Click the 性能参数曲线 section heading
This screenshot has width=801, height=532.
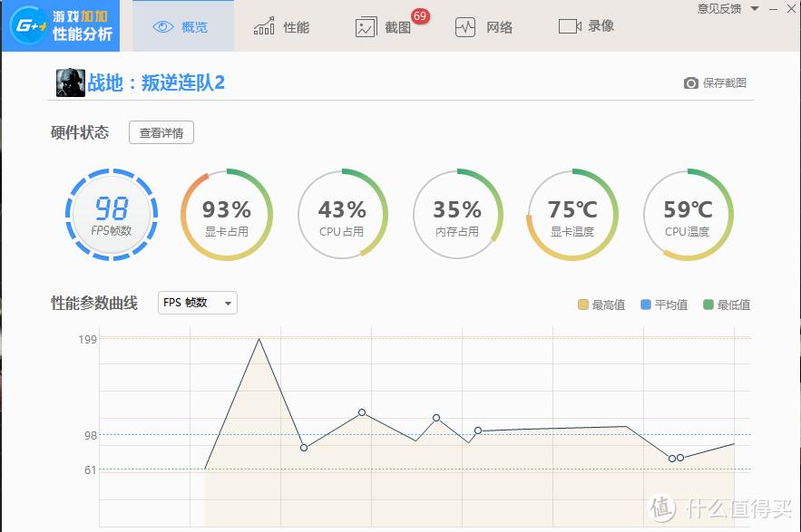coord(94,303)
